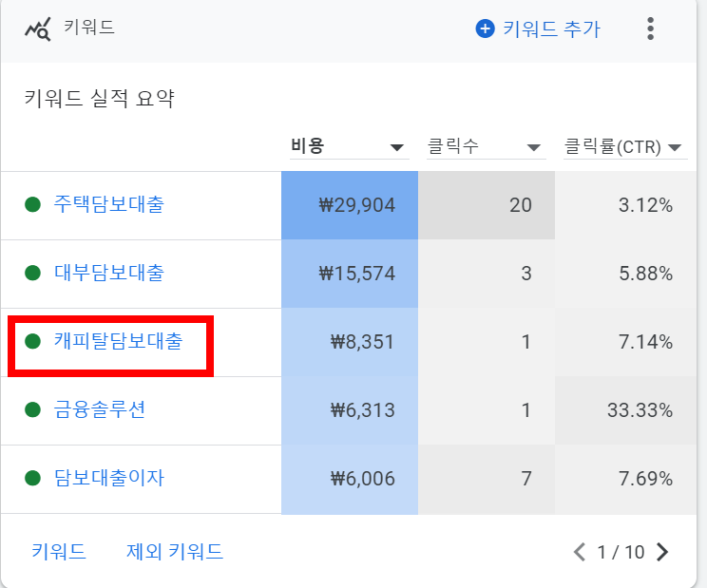Click green status dot for 주택담보대출
The height and width of the screenshot is (588, 707).
point(33,204)
